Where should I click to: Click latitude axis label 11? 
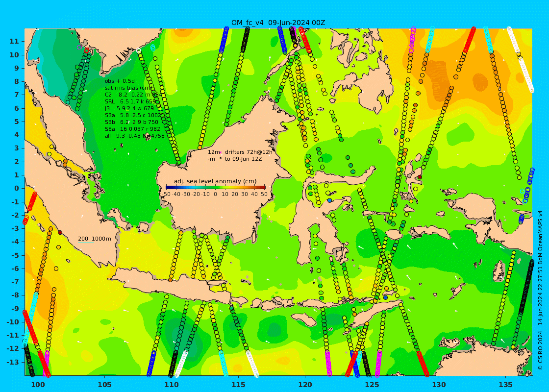pos(14,41)
